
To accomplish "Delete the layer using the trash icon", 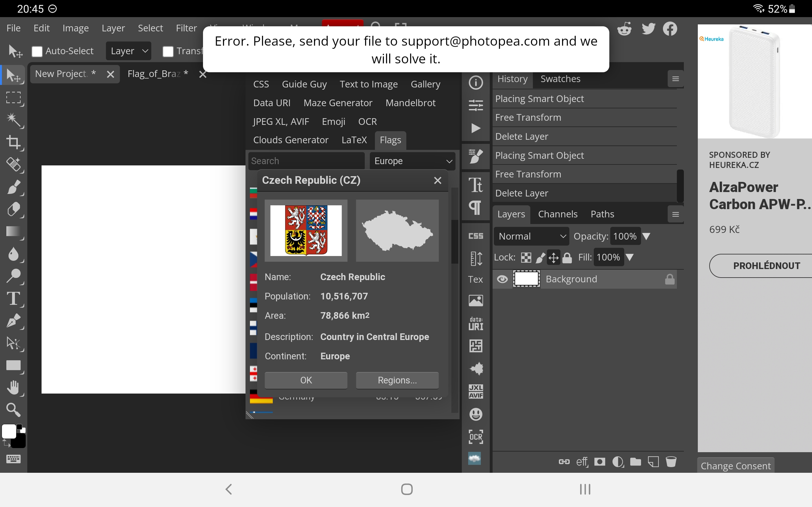I will [x=671, y=462].
